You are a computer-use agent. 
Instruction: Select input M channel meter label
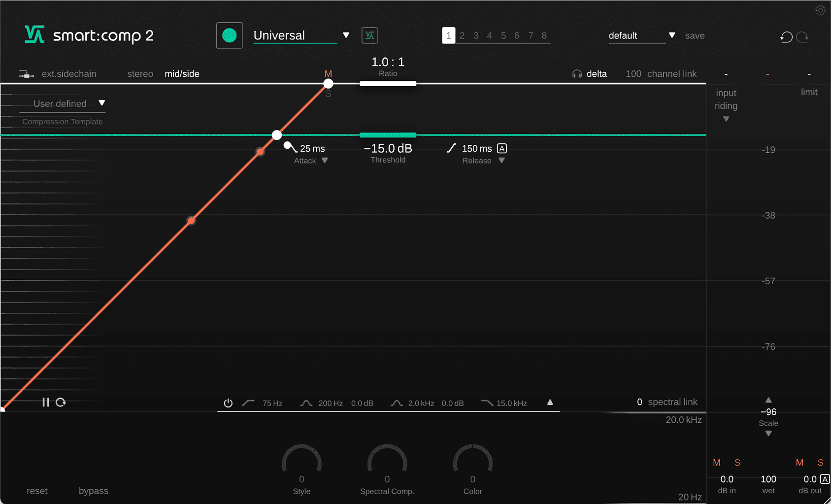717,463
